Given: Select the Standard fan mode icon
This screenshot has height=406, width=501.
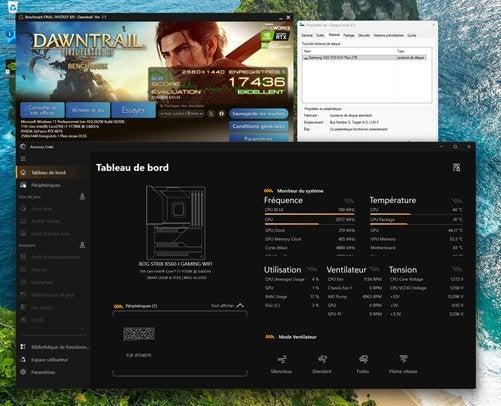Looking at the screenshot, I should (x=322, y=360).
